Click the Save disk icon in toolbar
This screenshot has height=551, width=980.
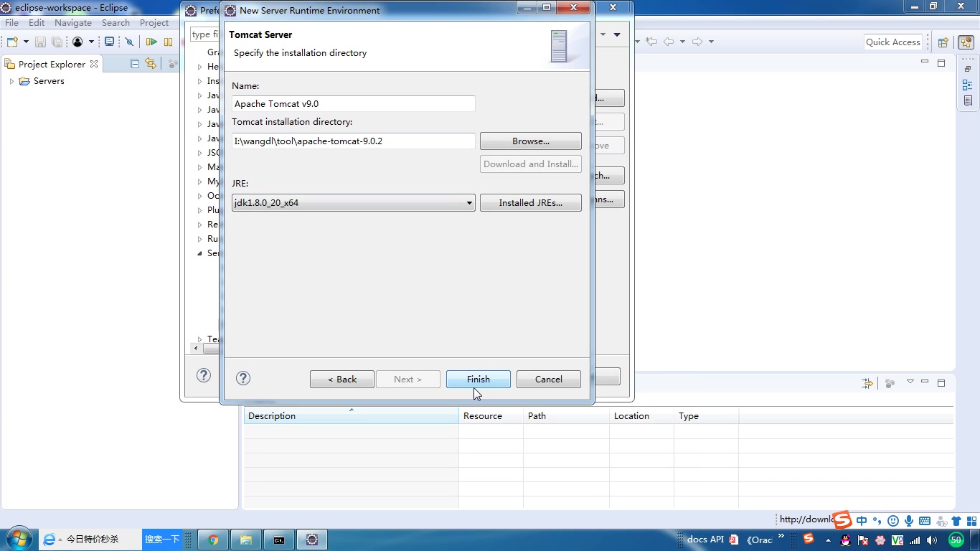[40, 42]
